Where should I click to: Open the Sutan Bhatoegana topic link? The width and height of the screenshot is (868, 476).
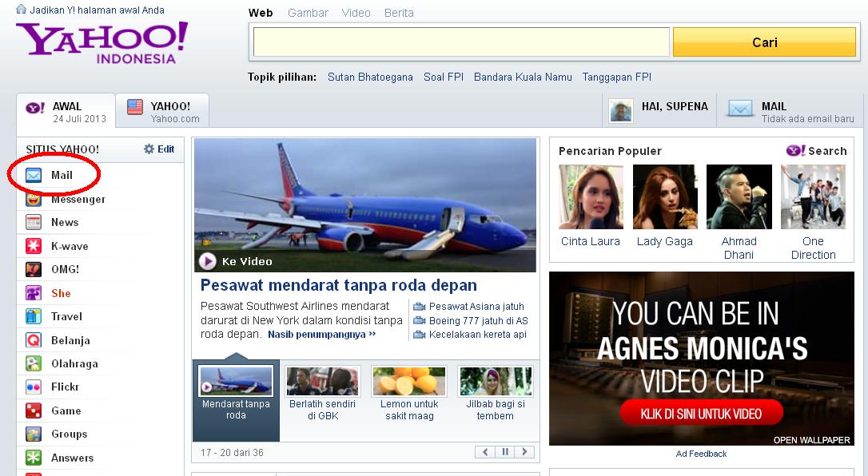click(x=370, y=77)
